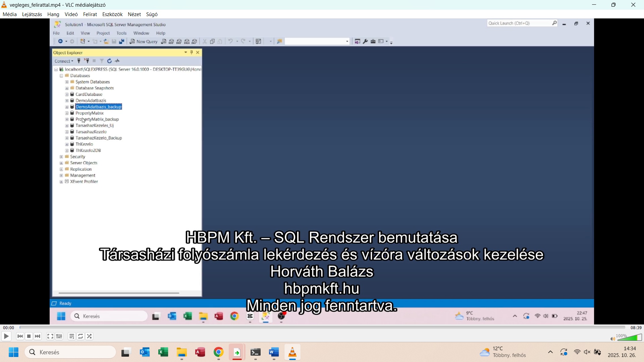The width and height of the screenshot is (644, 362).
Task: Mute audio using the speaker icon
Action: coord(612,339)
